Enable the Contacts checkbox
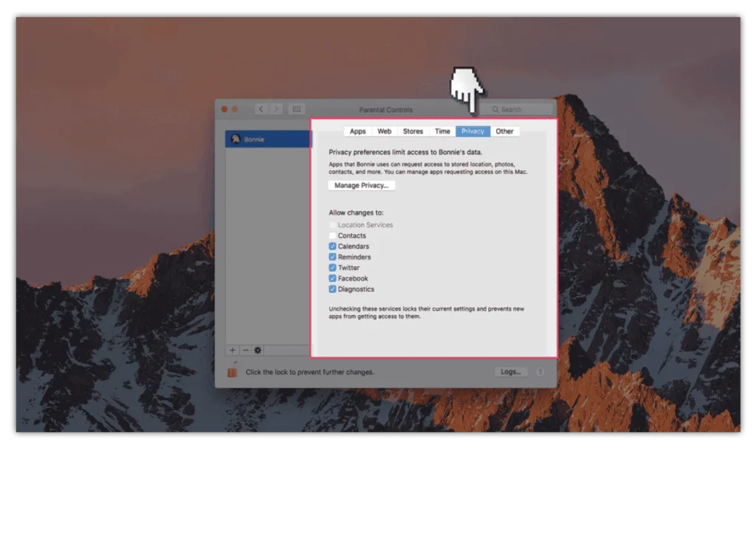Image resolution: width=756 pixels, height=540 pixels. [333, 235]
